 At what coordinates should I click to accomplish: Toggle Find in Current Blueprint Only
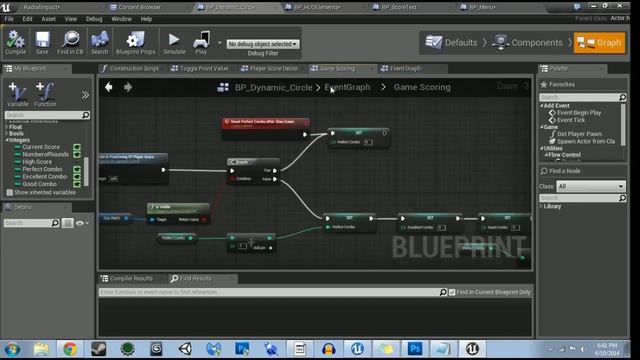click(x=452, y=292)
